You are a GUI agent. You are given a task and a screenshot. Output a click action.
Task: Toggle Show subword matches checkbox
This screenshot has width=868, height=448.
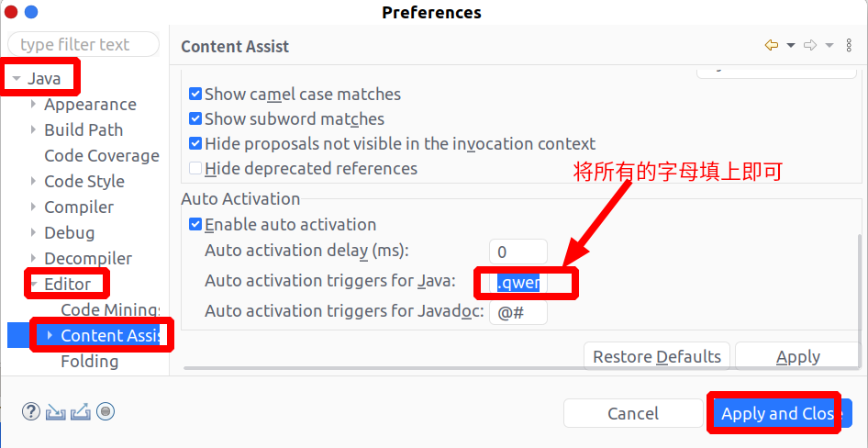(195, 119)
